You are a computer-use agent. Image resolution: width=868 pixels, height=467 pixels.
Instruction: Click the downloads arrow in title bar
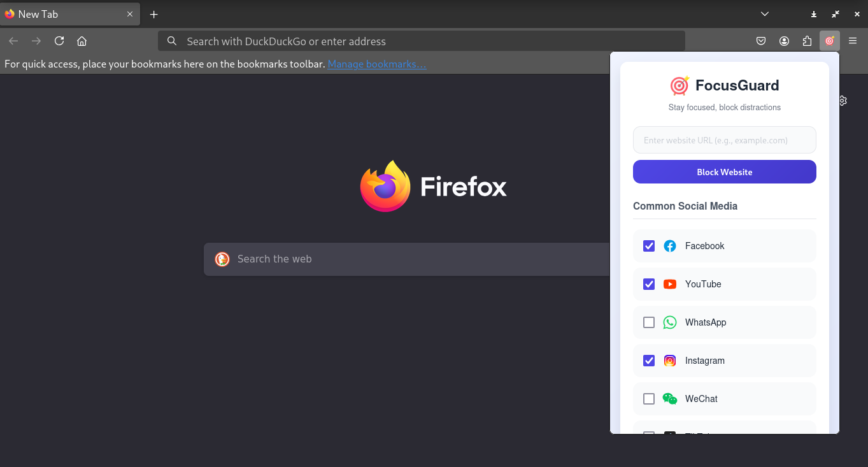tap(814, 14)
